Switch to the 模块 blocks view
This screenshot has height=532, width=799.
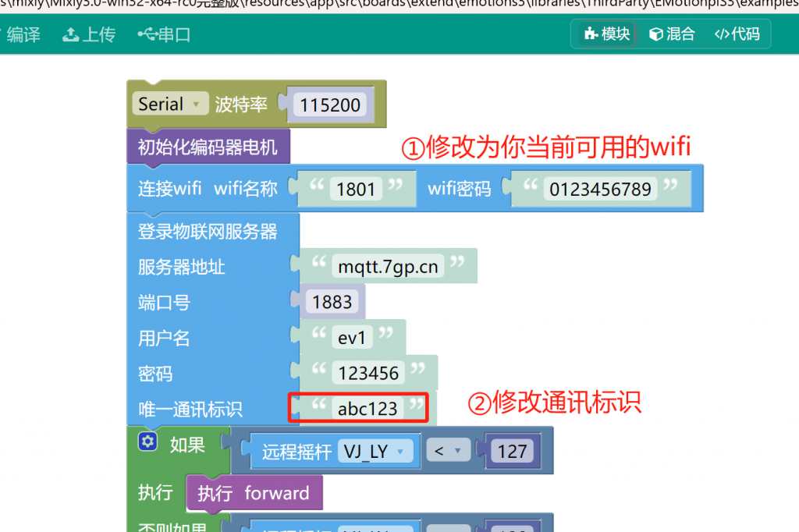pyautogui.click(x=607, y=34)
